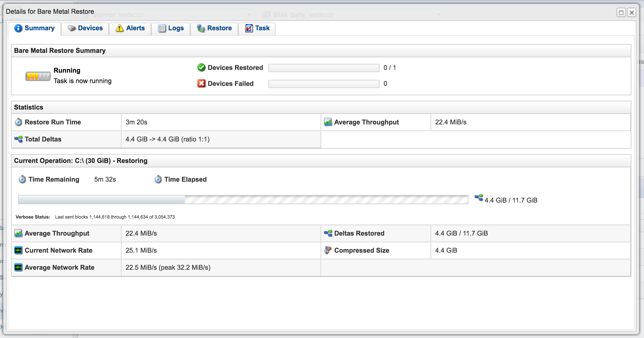Close the Bare Metal Restore dialog
Image resolution: width=644 pixels, height=338 pixels.
[632, 13]
